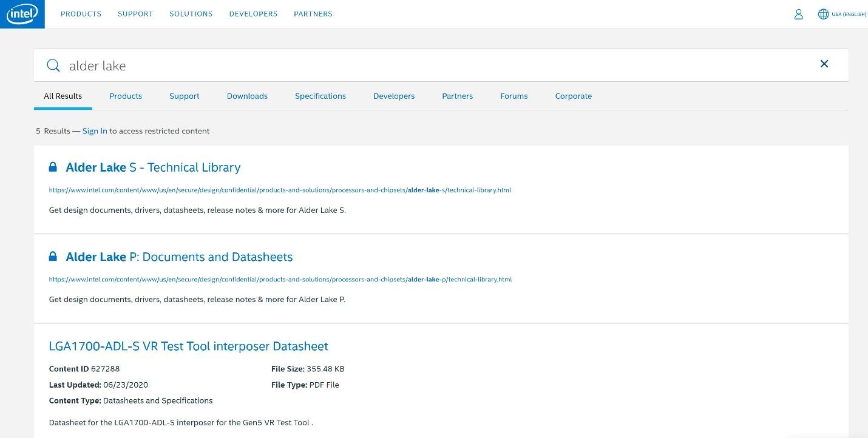868x438 pixels.
Task: Select USA (English) language option
Action: pos(849,15)
